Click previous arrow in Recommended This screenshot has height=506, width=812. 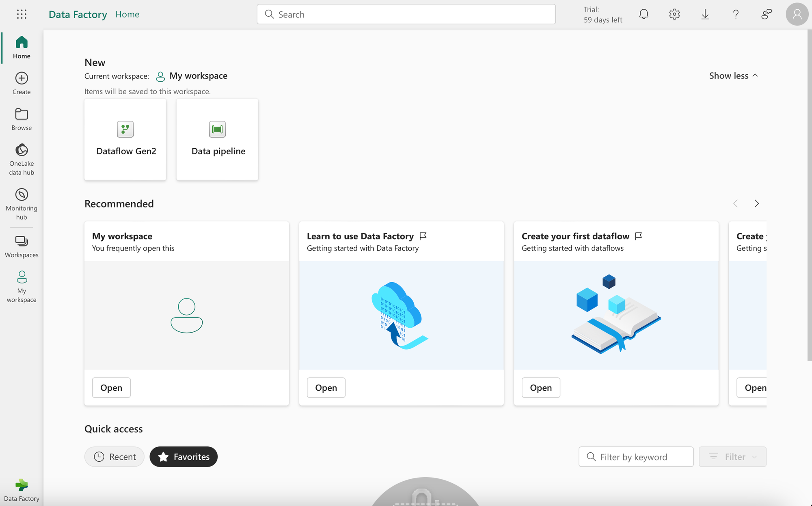click(735, 203)
